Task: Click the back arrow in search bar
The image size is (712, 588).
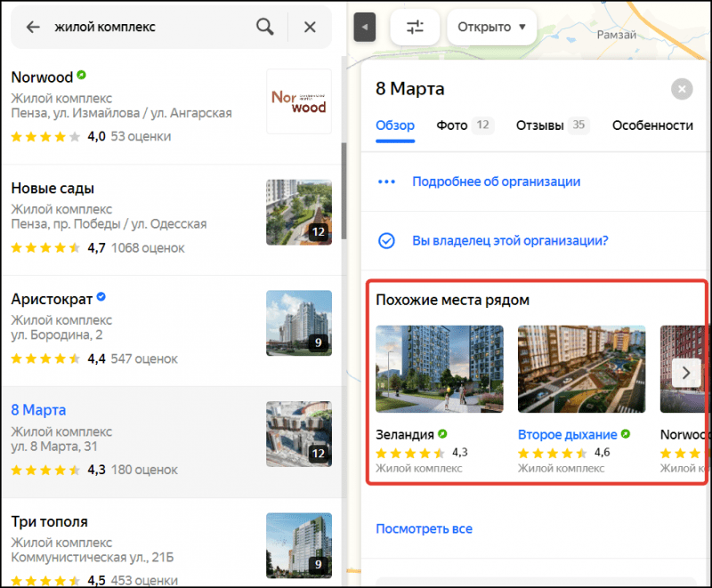Action: 33,27
